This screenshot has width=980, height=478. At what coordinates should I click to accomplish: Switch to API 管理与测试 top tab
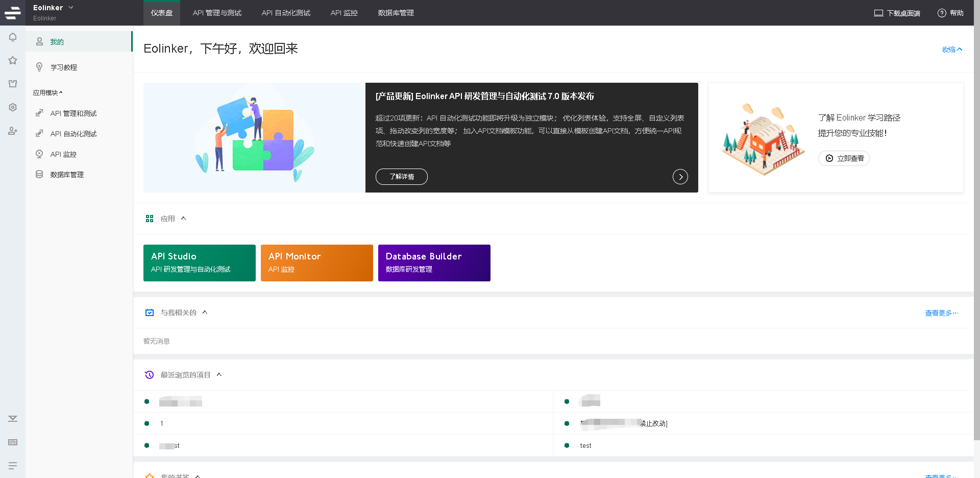[x=217, y=13]
